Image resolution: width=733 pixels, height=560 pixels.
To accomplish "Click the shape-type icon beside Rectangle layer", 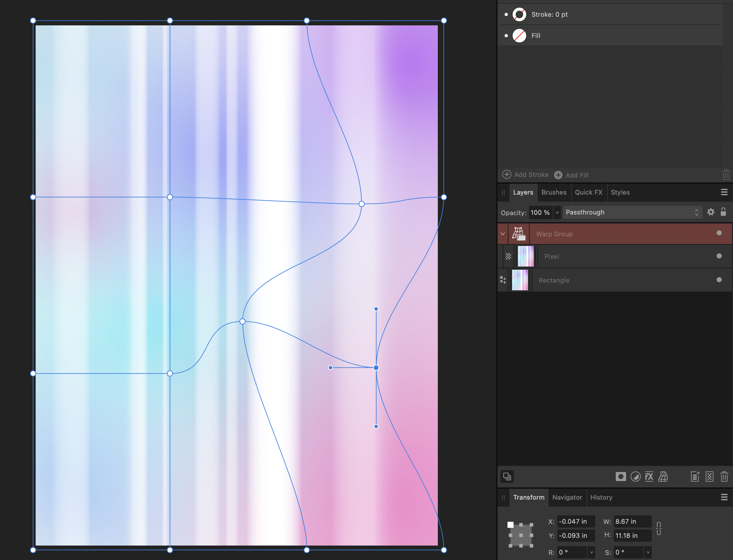I will point(503,280).
